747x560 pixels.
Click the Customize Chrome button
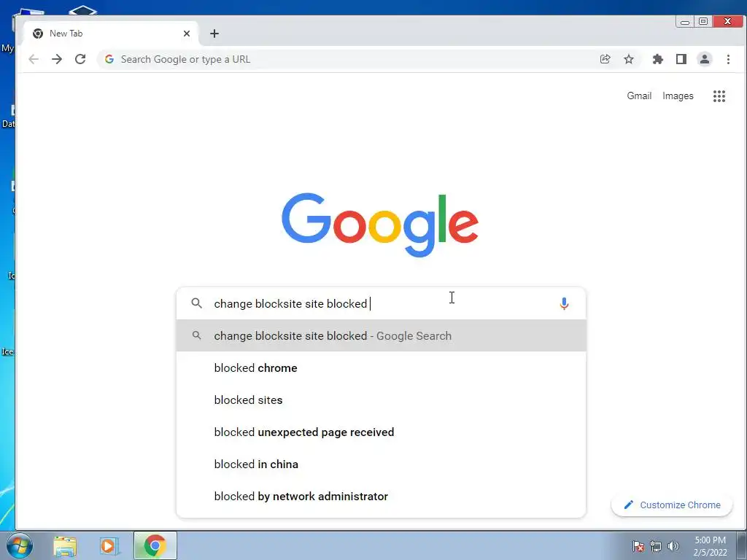pos(672,505)
